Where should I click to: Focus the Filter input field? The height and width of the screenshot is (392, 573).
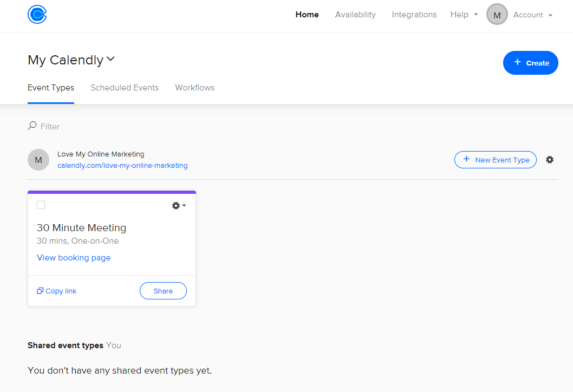pyautogui.click(x=50, y=126)
